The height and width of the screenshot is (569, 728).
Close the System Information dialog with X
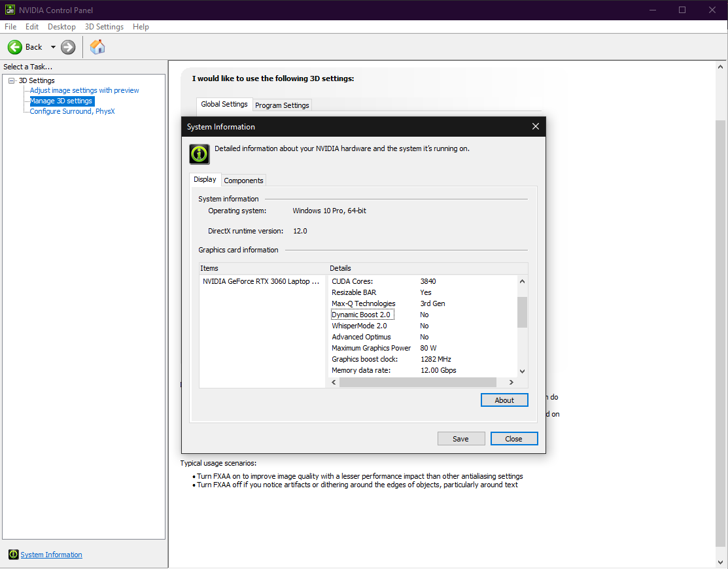[535, 127]
